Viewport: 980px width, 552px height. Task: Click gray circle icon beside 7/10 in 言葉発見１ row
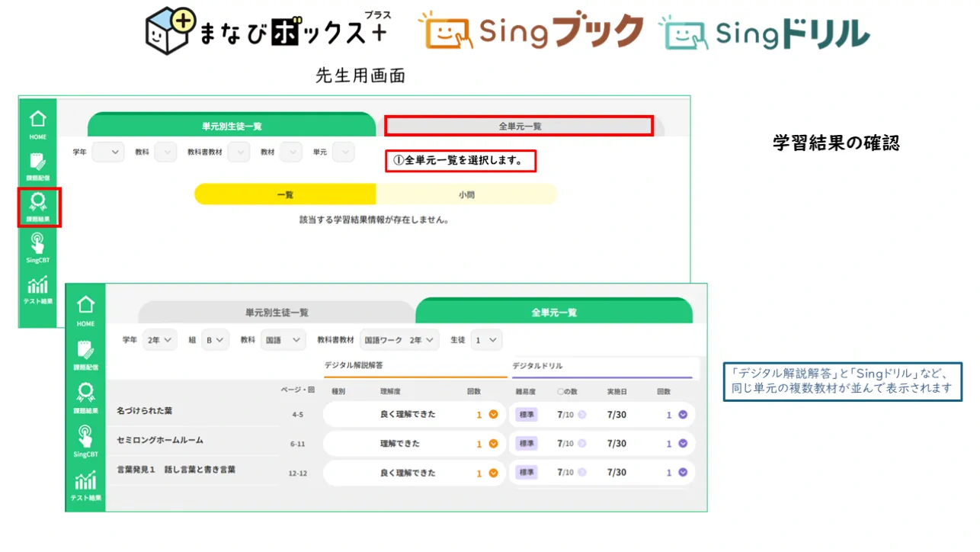click(581, 473)
